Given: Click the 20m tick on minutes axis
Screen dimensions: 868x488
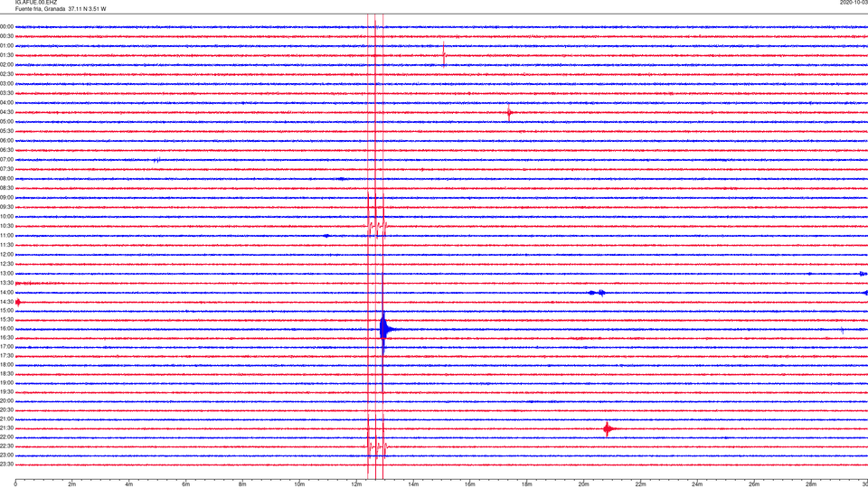Looking at the screenshot, I should 584,484.
